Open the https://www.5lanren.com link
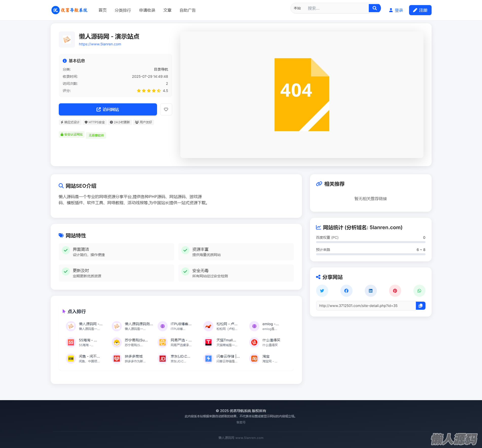The image size is (482, 448). coord(100,44)
